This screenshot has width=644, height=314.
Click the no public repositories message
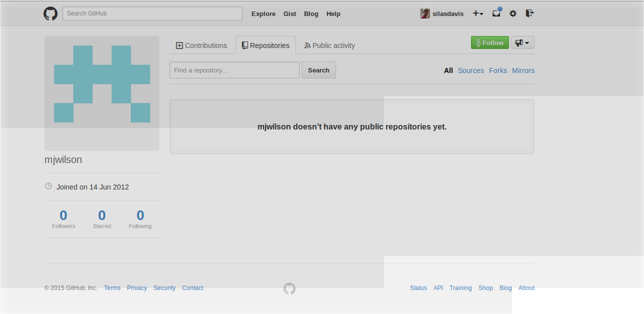pyautogui.click(x=352, y=127)
